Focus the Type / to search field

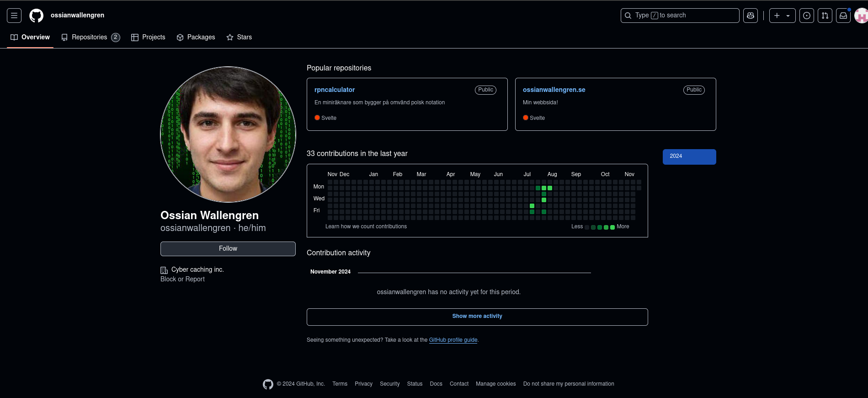[680, 16]
